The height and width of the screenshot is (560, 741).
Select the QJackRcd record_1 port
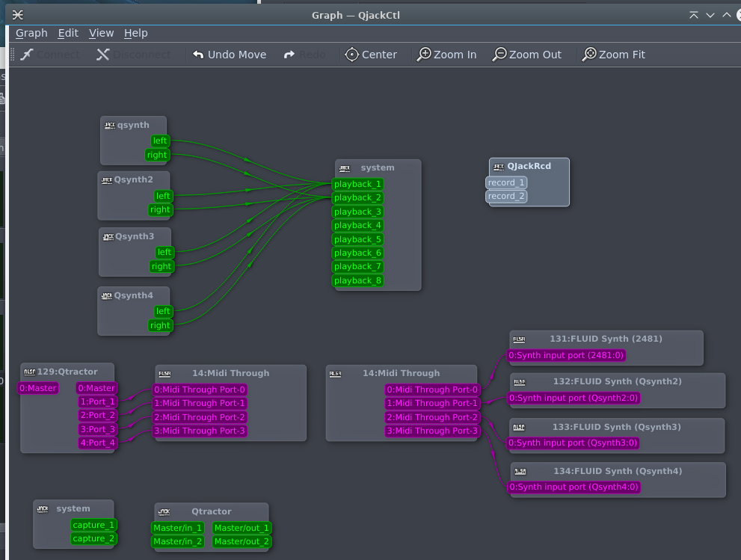pyautogui.click(x=506, y=183)
